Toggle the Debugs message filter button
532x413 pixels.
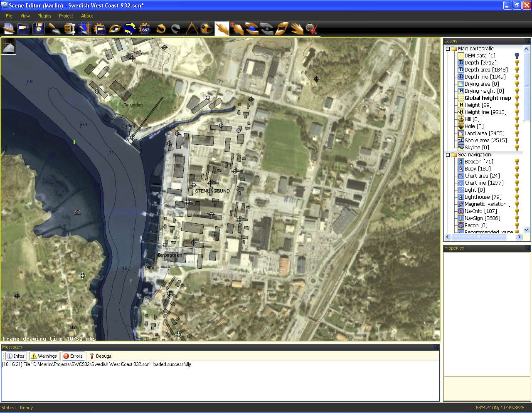coord(101,356)
